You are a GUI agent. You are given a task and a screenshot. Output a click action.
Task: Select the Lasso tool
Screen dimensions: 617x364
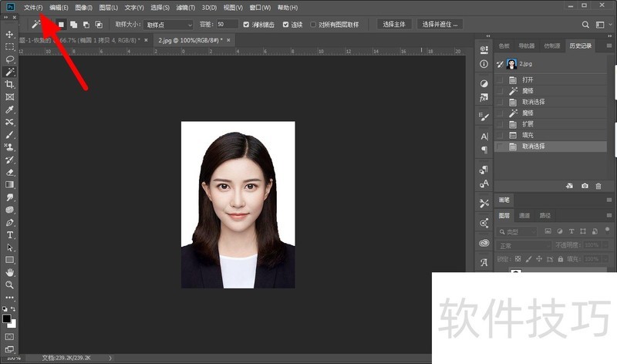tap(10, 59)
